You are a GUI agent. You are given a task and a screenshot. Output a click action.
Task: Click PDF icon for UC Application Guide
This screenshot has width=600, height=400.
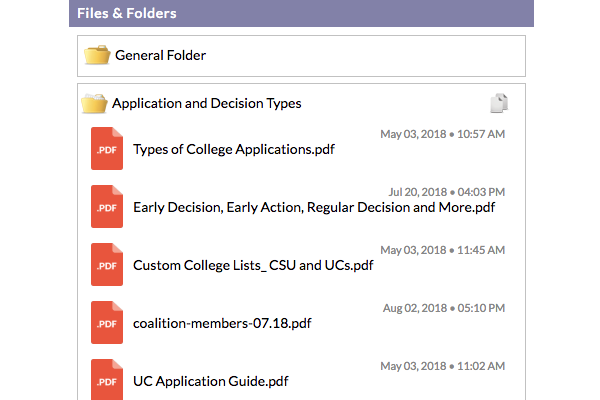tap(107, 380)
